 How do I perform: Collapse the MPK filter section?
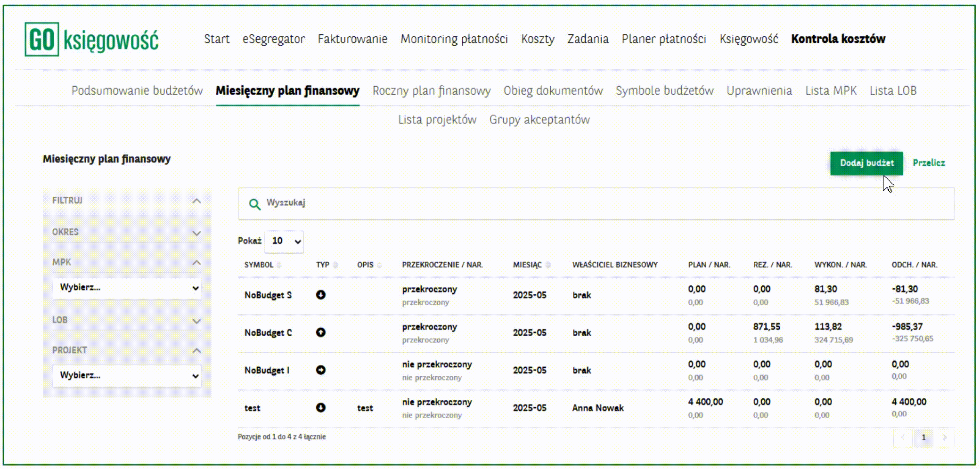(x=197, y=263)
